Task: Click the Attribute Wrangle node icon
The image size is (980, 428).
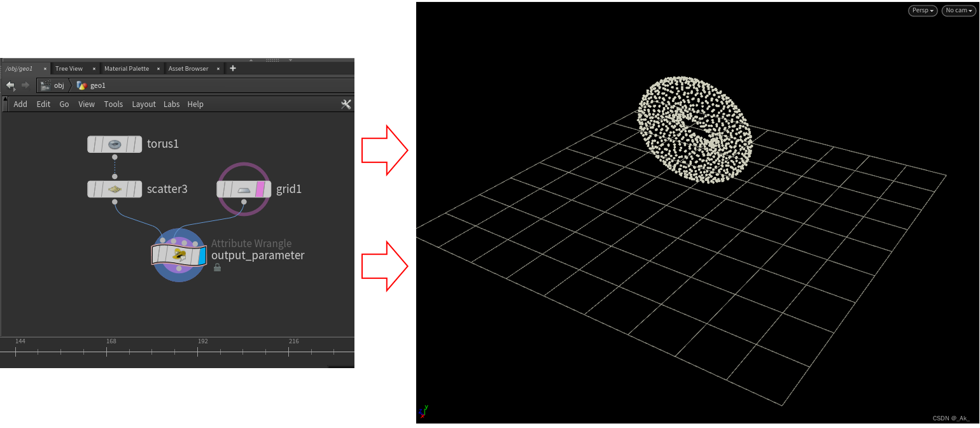Action: tap(179, 256)
